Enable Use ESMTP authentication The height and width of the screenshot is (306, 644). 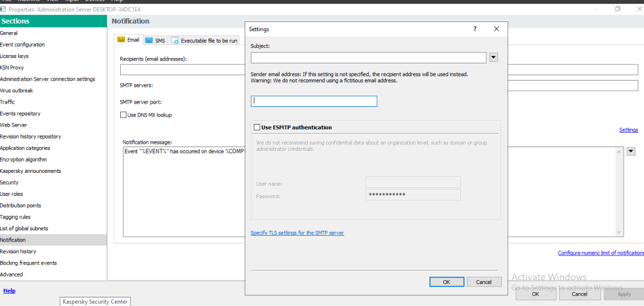pyautogui.click(x=256, y=127)
